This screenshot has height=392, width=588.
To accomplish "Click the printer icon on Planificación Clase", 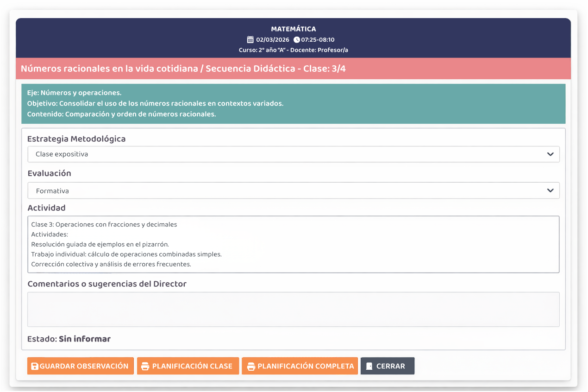I will coord(145,367).
